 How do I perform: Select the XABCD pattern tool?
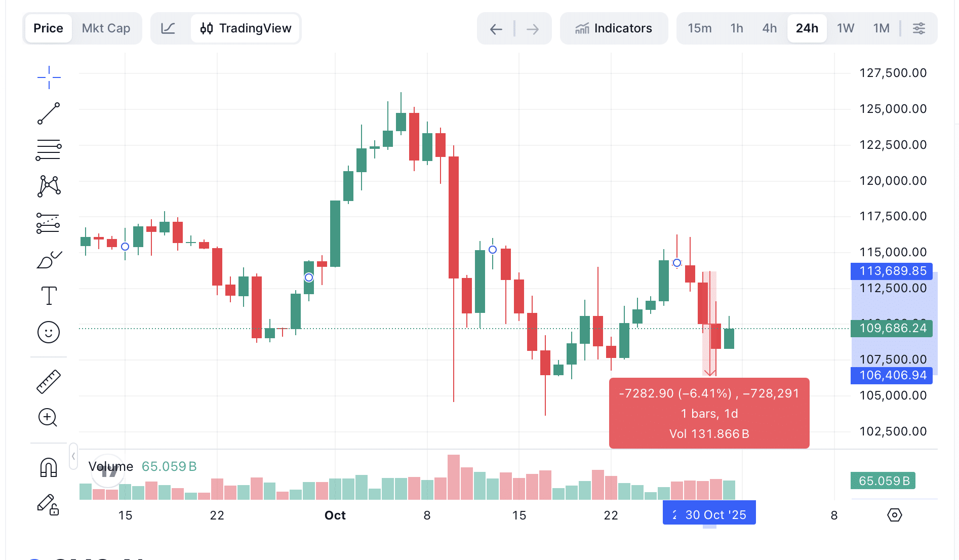click(49, 186)
